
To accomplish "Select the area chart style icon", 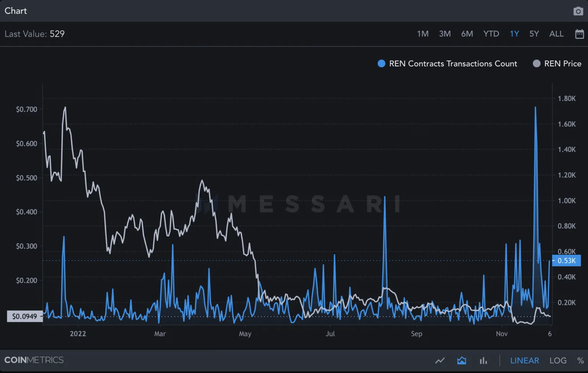I will coord(462,360).
